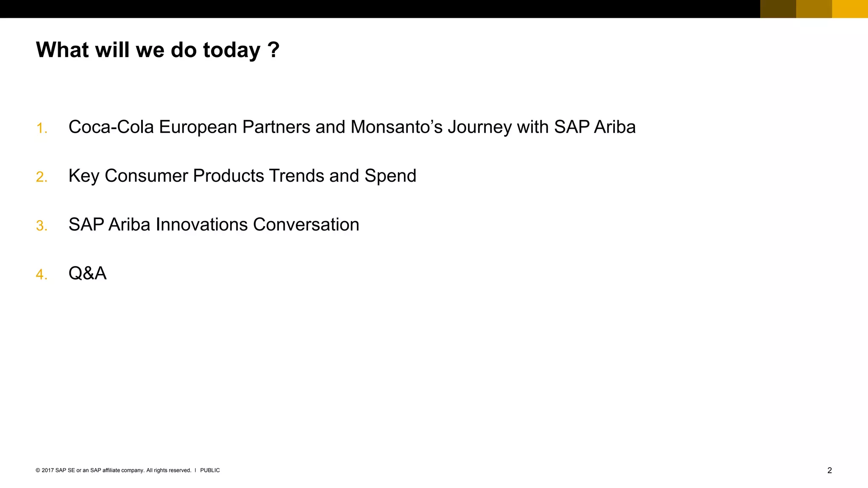Click slide page number 2
Image resolution: width=868 pixels, height=488 pixels.
(829, 470)
